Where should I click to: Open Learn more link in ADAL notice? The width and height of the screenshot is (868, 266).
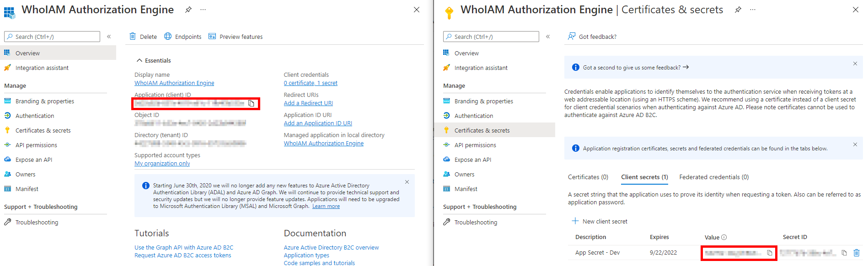tap(326, 206)
